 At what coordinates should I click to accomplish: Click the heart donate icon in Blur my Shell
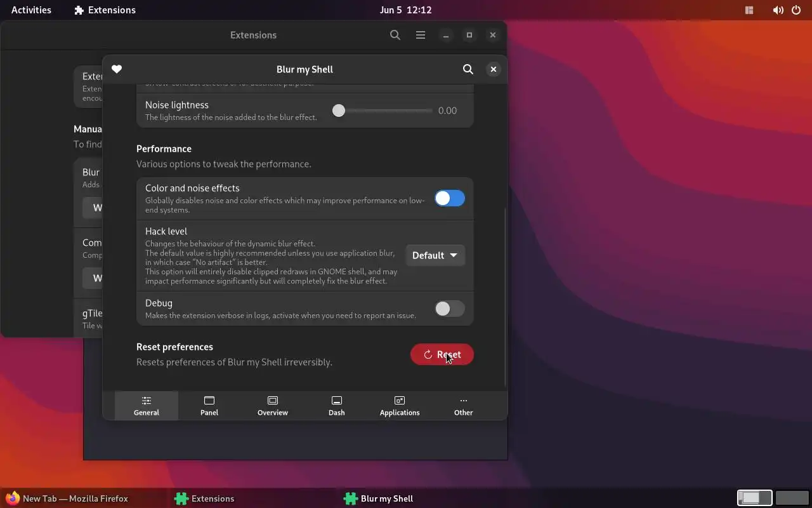[117, 69]
